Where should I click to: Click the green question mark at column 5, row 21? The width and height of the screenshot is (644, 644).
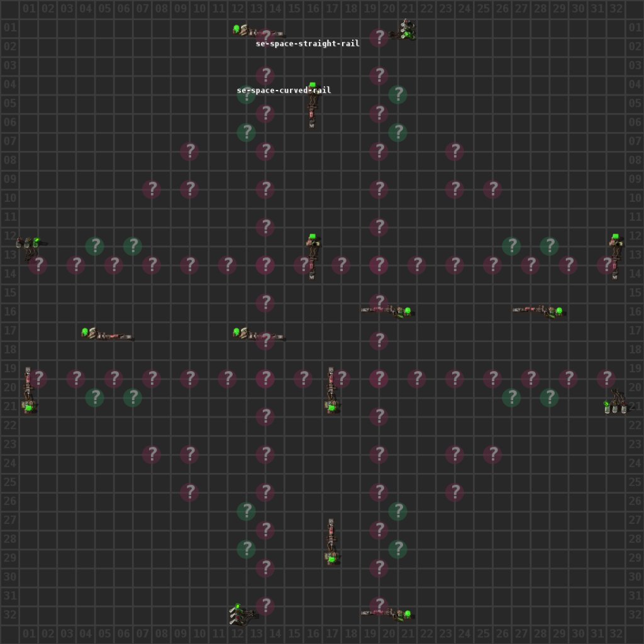[x=95, y=397]
